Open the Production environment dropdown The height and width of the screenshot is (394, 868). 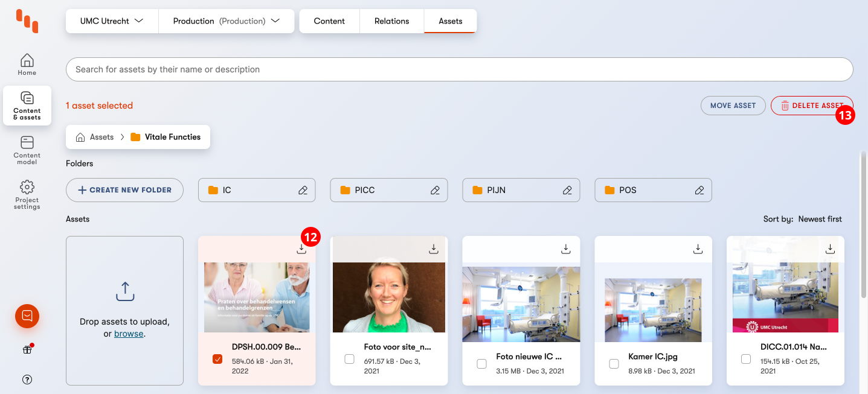pyautogui.click(x=226, y=21)
